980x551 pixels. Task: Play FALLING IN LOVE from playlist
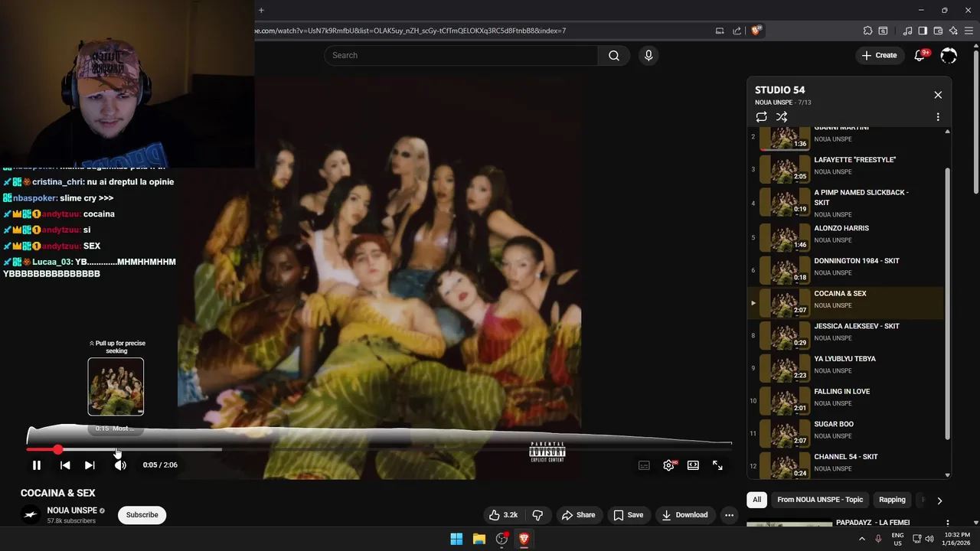[x=846, y=401]
